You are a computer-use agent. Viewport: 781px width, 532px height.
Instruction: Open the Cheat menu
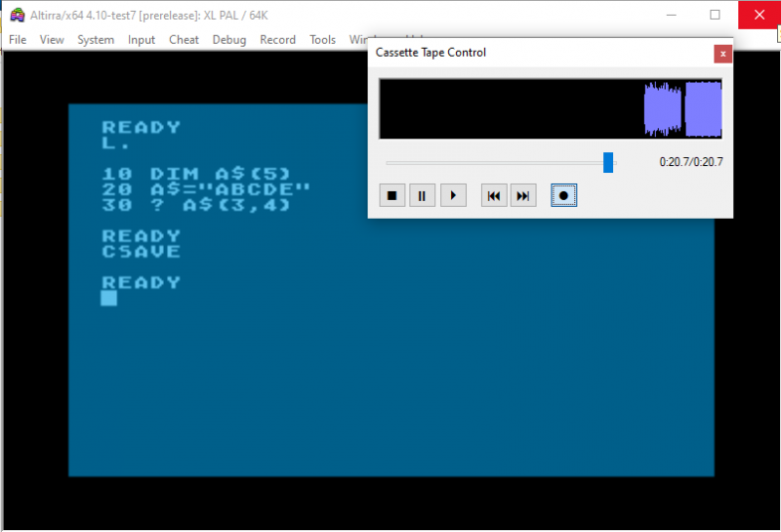coord(184,40)
